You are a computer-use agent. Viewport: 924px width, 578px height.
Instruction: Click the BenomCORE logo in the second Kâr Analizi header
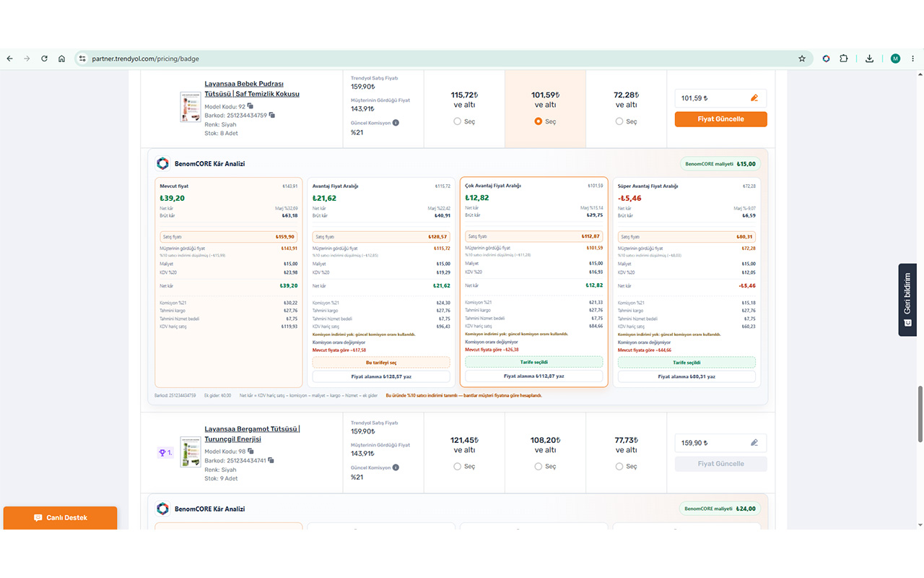(162, 509)
